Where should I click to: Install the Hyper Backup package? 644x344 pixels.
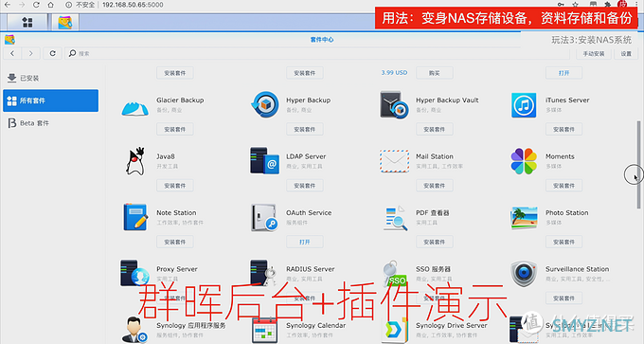(305, 130)
